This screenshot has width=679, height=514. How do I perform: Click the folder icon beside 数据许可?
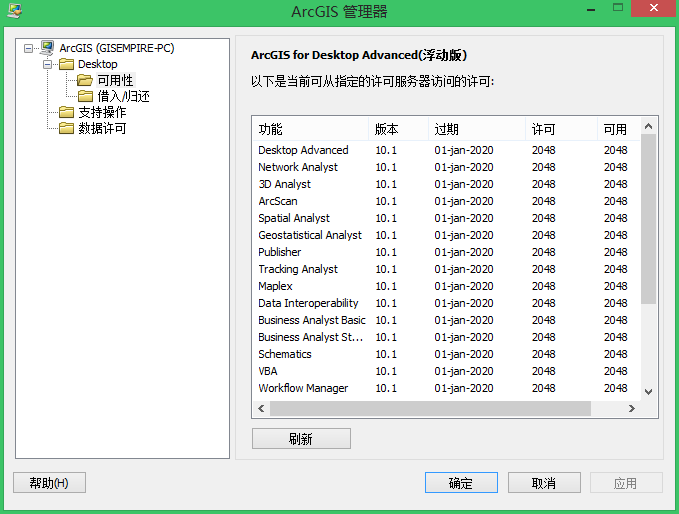66,128
